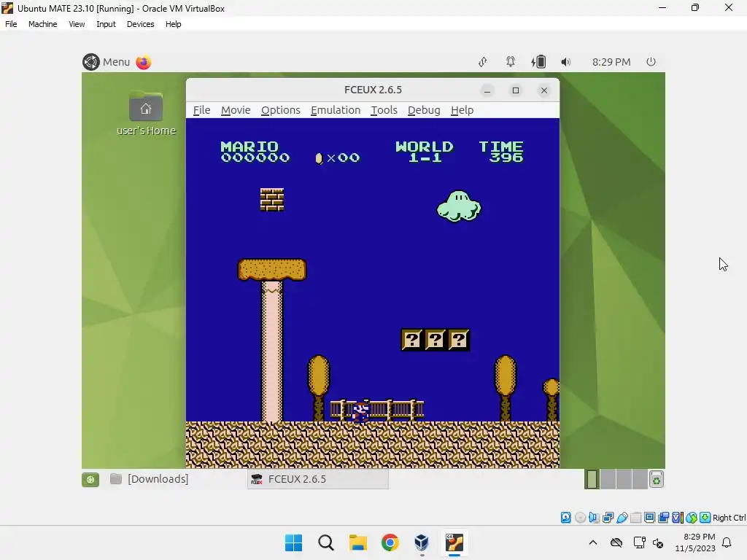Click VirtualBox CPU virtualization status icon
The width and height of the screenshot is (747, 560).
click(678, 517)
